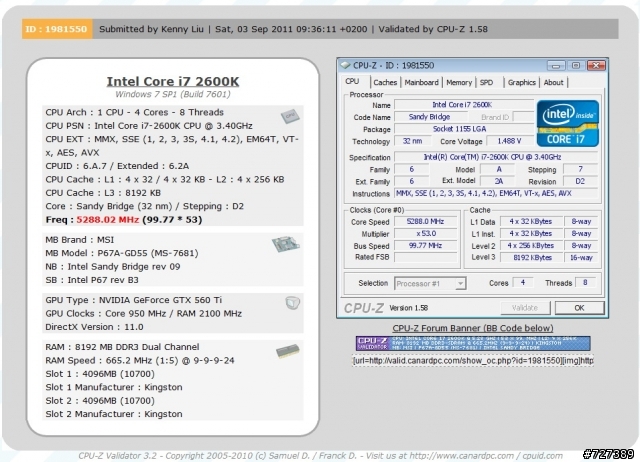Image resolution: width=640 pixels, height=462 pixels.
Task: Switch to the Caches tab
Action: point(385,82)
